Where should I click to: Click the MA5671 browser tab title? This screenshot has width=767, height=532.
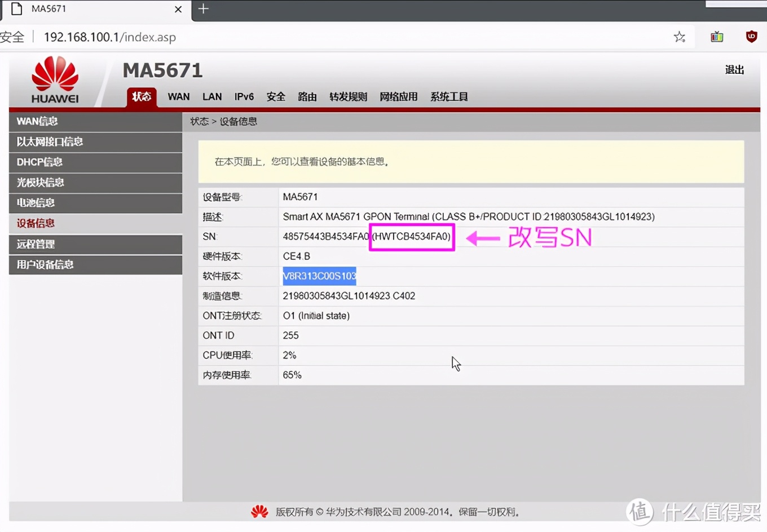pyautogui.click(x=49, y=8)
